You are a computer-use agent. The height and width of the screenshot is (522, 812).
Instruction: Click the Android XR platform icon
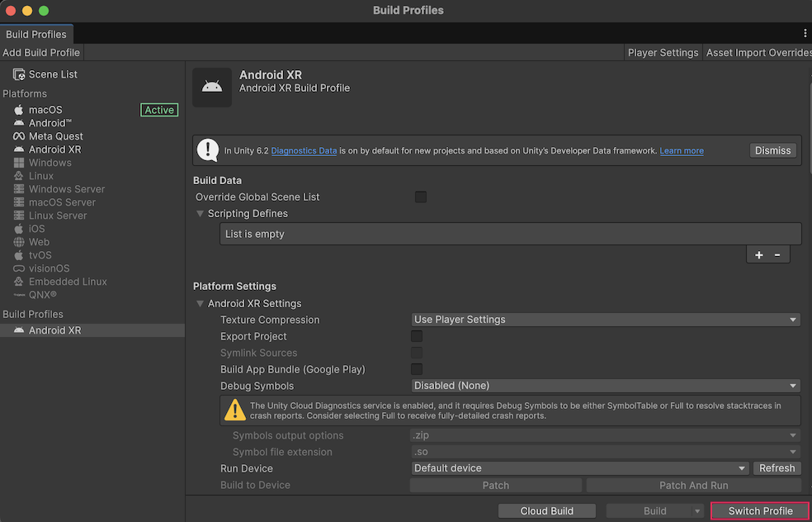[18, 149]
